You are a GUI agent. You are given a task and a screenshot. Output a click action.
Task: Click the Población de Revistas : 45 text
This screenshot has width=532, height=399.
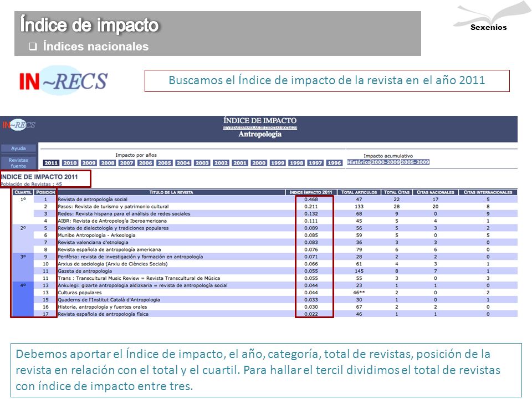click(x=31, y=184)
